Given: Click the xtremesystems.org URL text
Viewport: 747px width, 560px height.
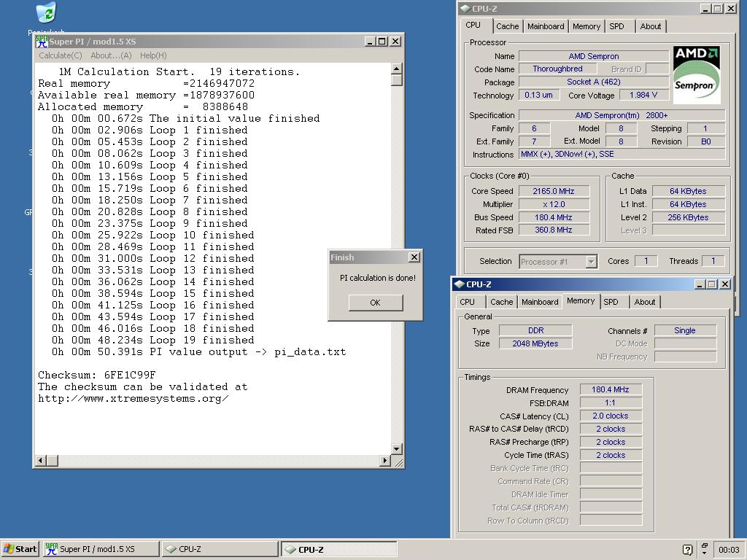Looking at the screenshot, I should pyautogui.click(x=133, y=399).
